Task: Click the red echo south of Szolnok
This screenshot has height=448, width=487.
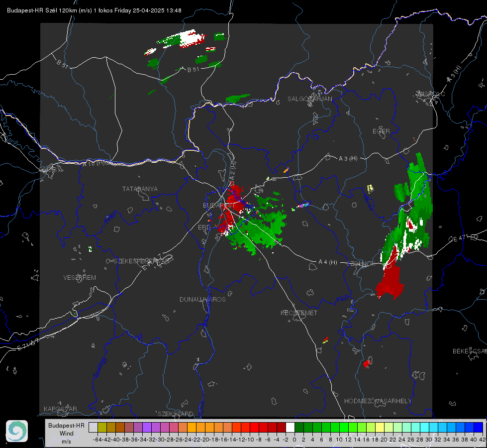Action: click(x=390, y=281)
